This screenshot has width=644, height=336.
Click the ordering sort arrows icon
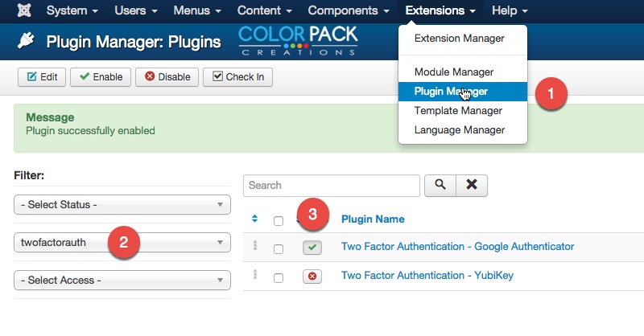pos(254,219)
